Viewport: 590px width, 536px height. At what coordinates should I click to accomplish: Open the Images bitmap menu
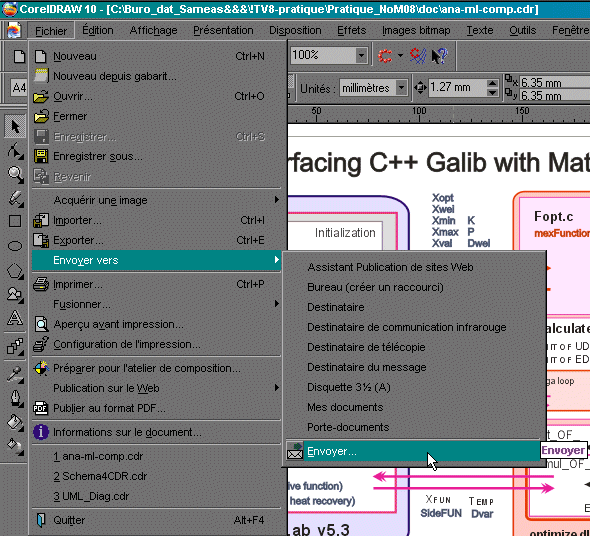416,30
